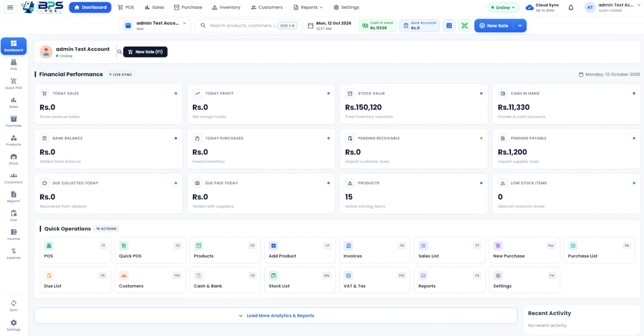Click the calendar date Mon, 12 Oct 2026

[x=330, y=26]
